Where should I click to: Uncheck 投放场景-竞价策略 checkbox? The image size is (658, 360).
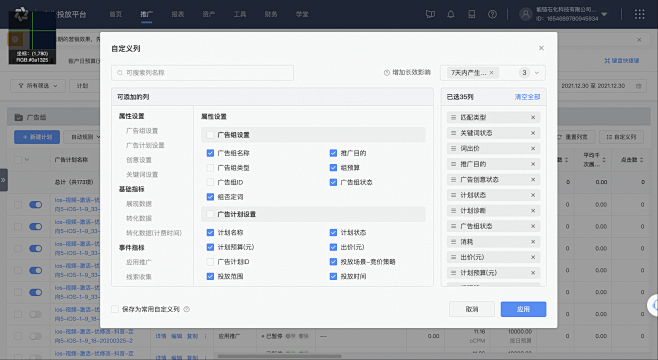pyautogui.click(x=333, y=262)
